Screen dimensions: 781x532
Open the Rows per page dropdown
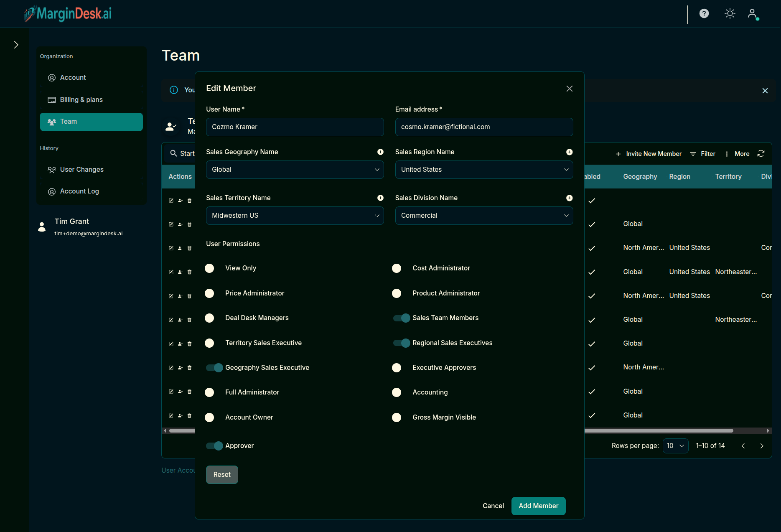(x=675, y=446)
